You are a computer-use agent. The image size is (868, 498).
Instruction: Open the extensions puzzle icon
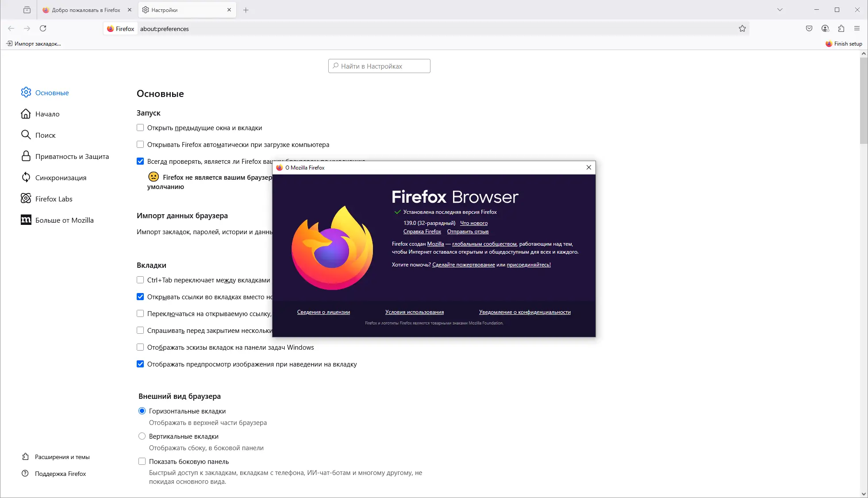[841, 29]
